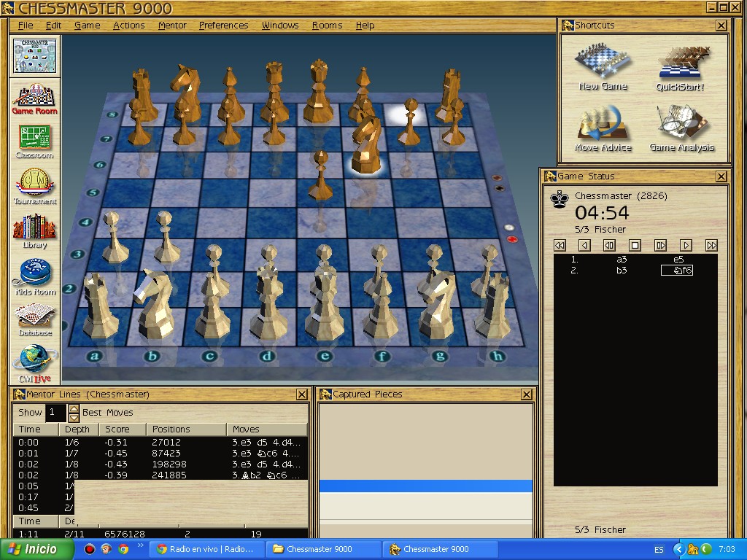Select highlighted move Nf6 in move list
This screenshot has width=747, height=560.
click(676, 271)
